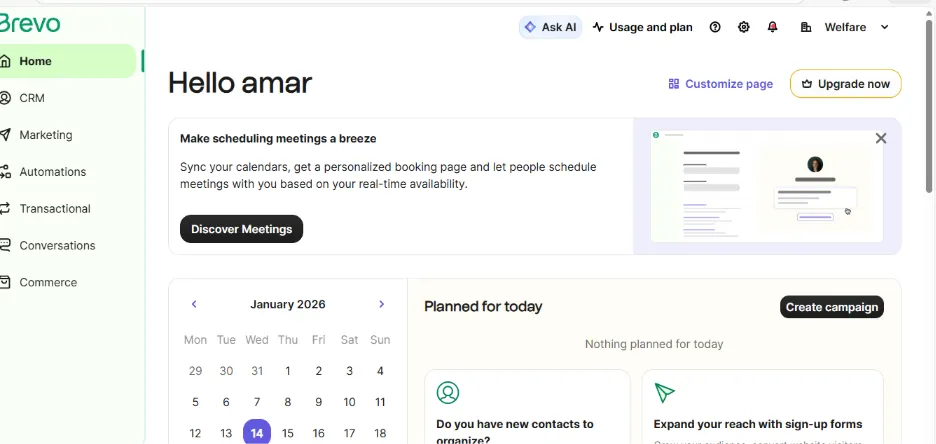Open the Commerce section
The image size is (936, 444).
48,283
